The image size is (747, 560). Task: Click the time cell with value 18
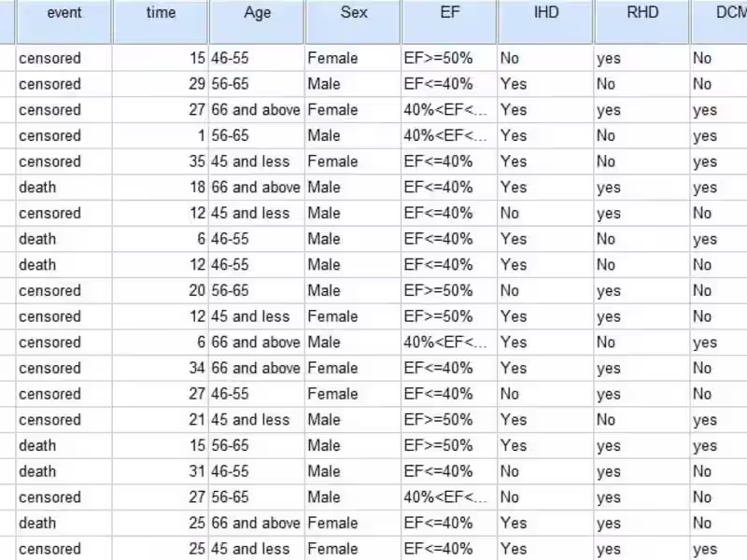[160, 188]
